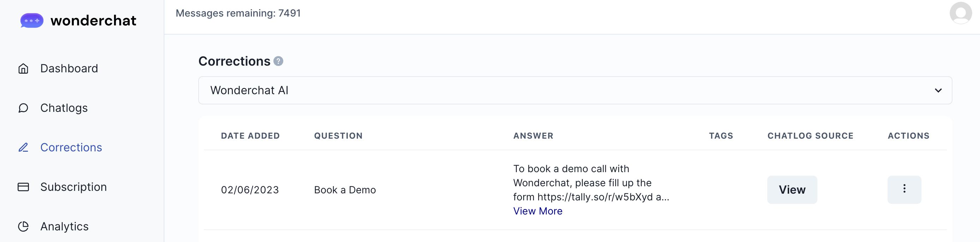Screen dimensions: 980x242
Task: Click the Subscription credit card icon
Action: click(23, 187)
